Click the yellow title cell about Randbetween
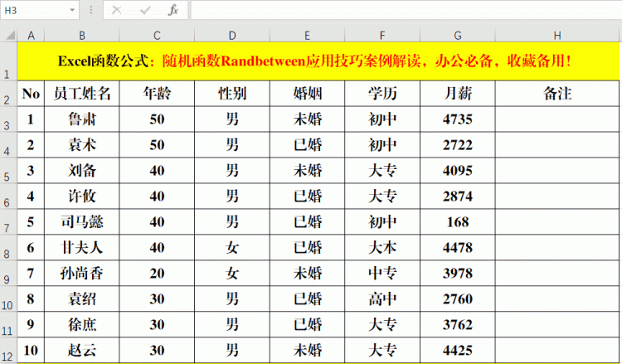This screenshot has width=622, height=364. [x=318, y=61]
